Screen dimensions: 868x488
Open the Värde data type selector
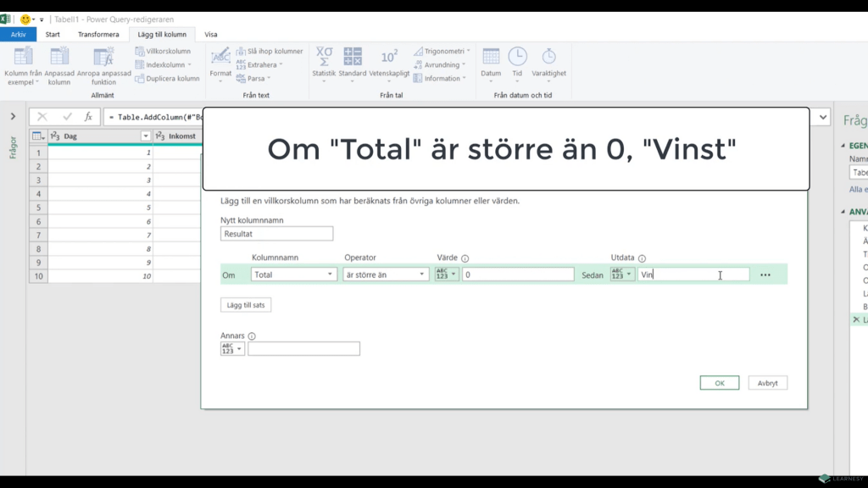coord(447,274)
